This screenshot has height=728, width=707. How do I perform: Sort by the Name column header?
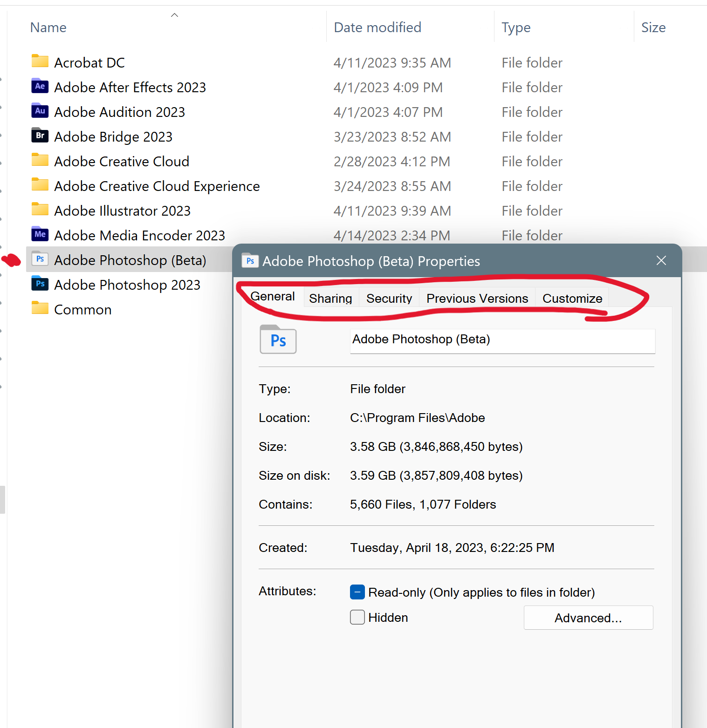point(48,27)
